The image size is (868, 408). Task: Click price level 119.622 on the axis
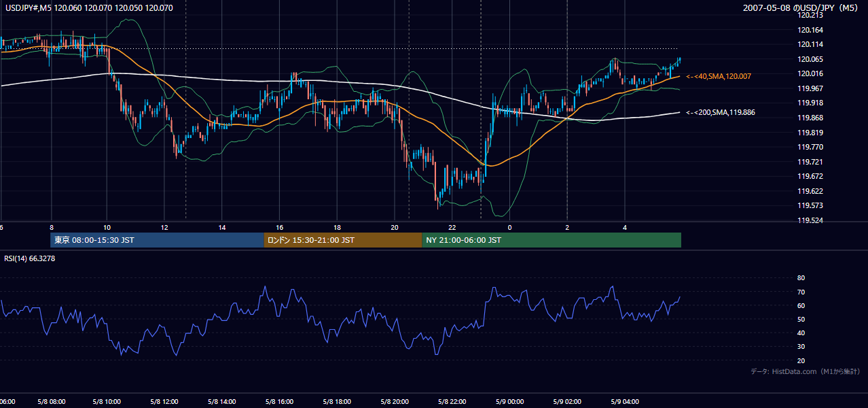[x=810, y=191]
